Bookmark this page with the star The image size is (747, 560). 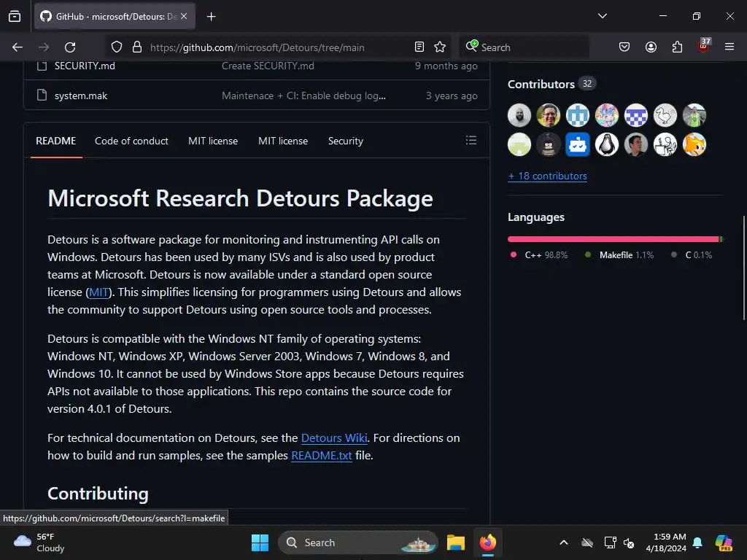tap(440, 47)
